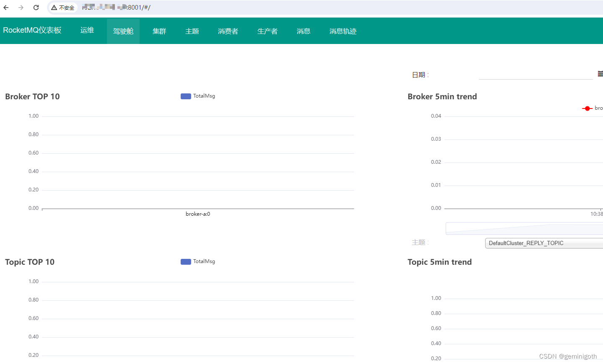Open the DefaultCluster_REPLY_TOPIC topic dropdown
This screenshot has width=603, height=364.
point(544,243)
